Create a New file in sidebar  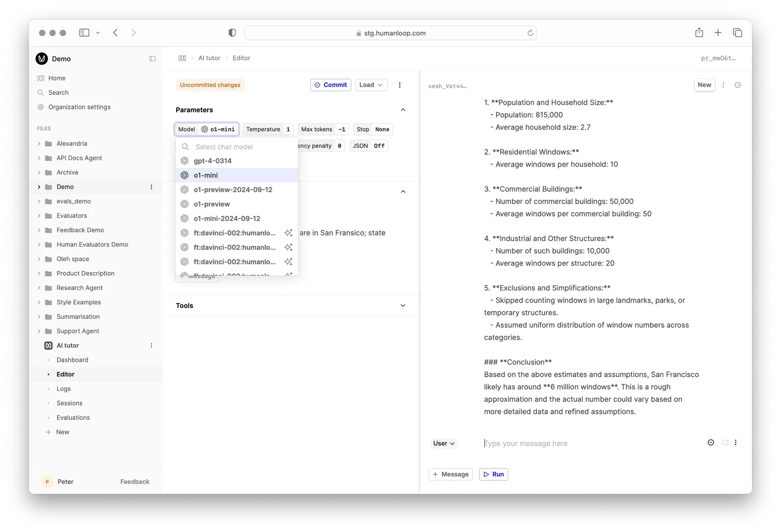[58, 432]
